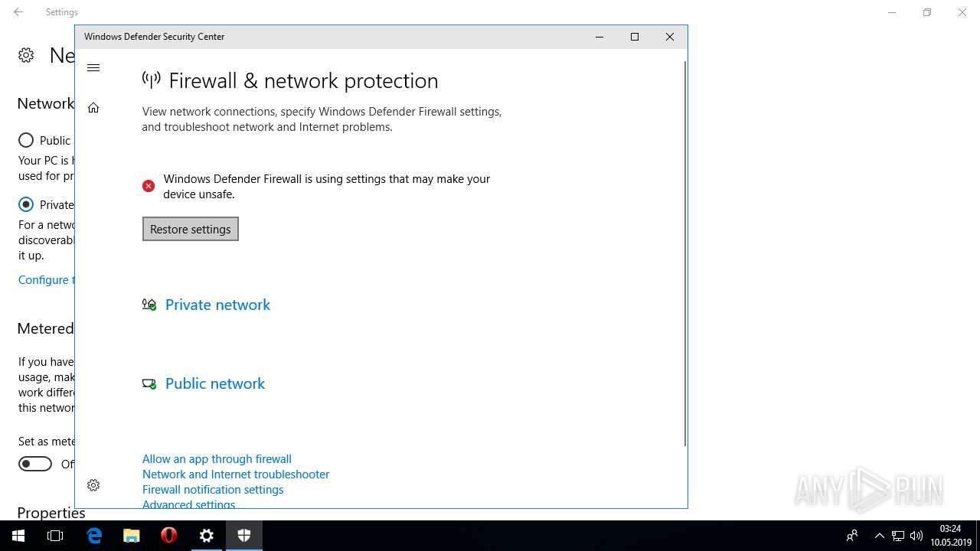Open the Windows Start menu

click(x=18, y=536)
